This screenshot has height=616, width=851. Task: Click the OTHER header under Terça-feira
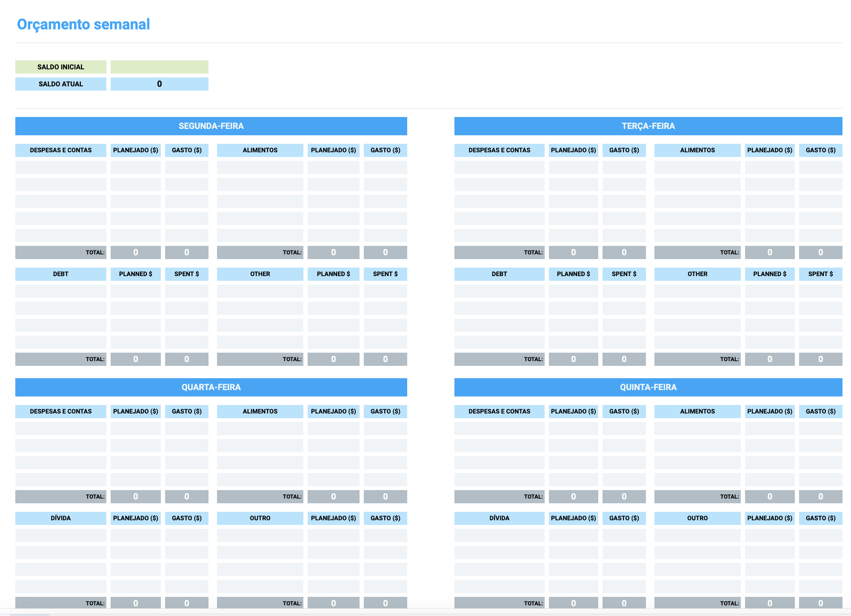(697, 274)
